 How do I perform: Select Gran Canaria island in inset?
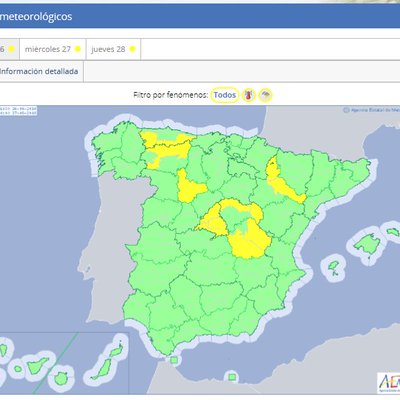(61, 379)
